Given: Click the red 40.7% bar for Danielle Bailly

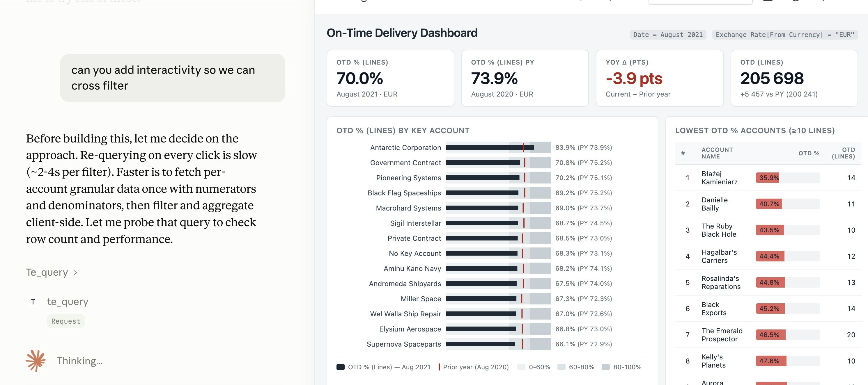Looking at the screenshot, I should [769, 204].
